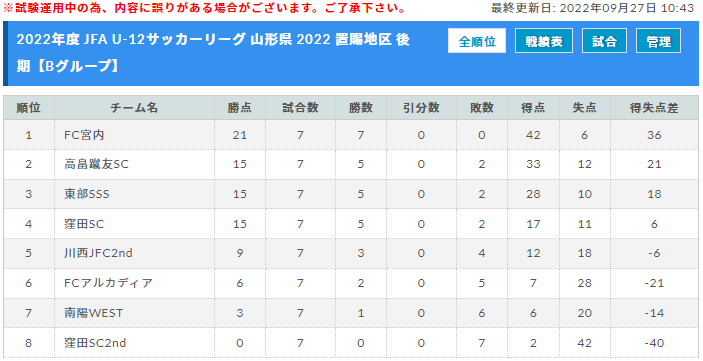
Task: Click the 得失点差 column header
Action: (654, 108)
